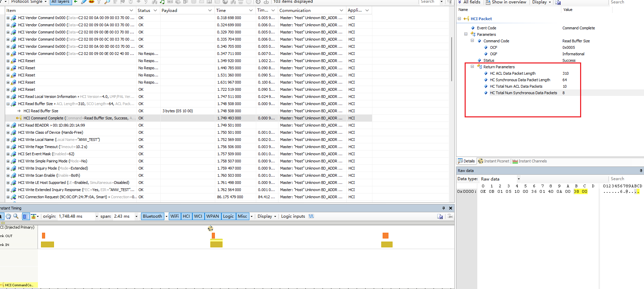The height and width of the screenshot is (289, 644).
Task: Click the Raw data Search field
Action: [626, 179]
